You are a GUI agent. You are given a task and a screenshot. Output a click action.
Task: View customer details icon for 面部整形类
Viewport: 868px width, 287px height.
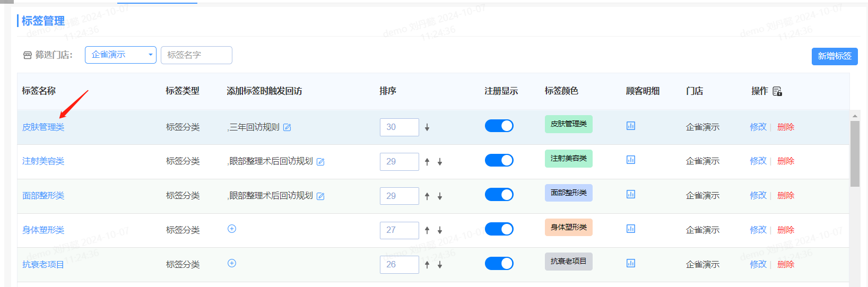631,194
